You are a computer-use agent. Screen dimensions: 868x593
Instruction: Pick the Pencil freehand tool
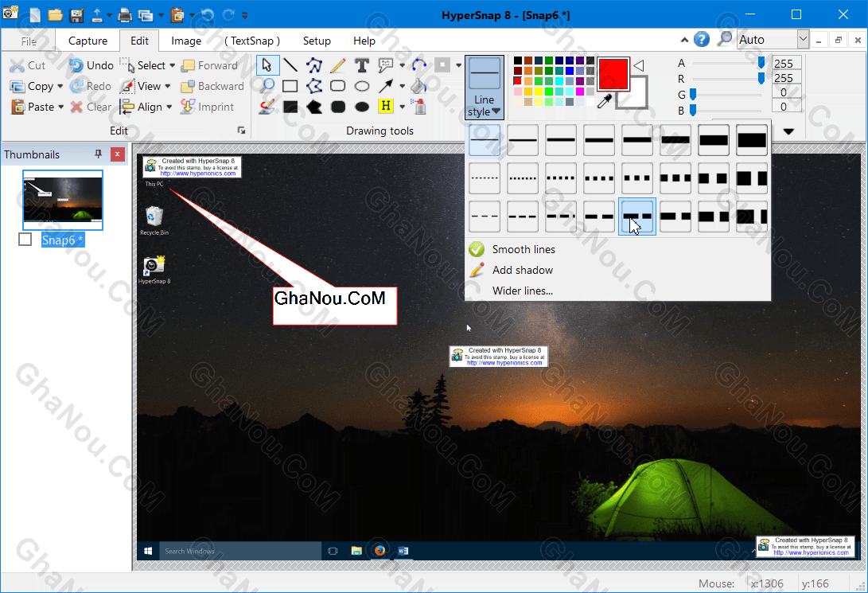click(x=337, y=65)
